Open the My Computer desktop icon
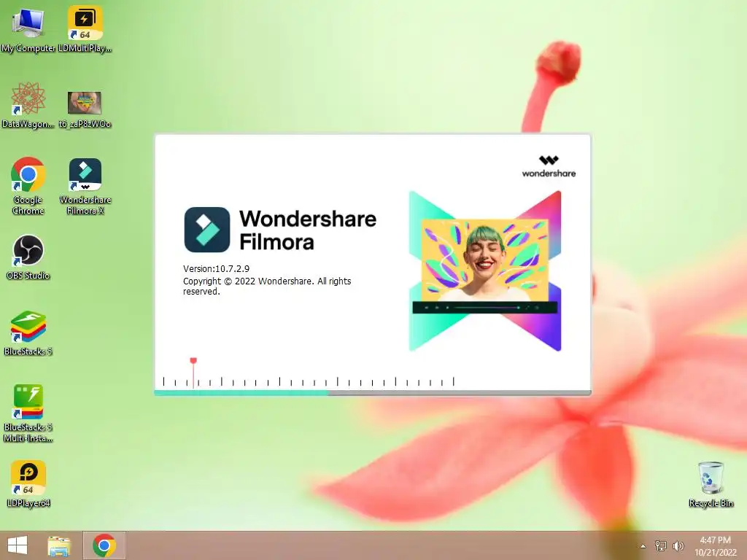Viewport: 747px width, 560px height. (x=28, y=29)
